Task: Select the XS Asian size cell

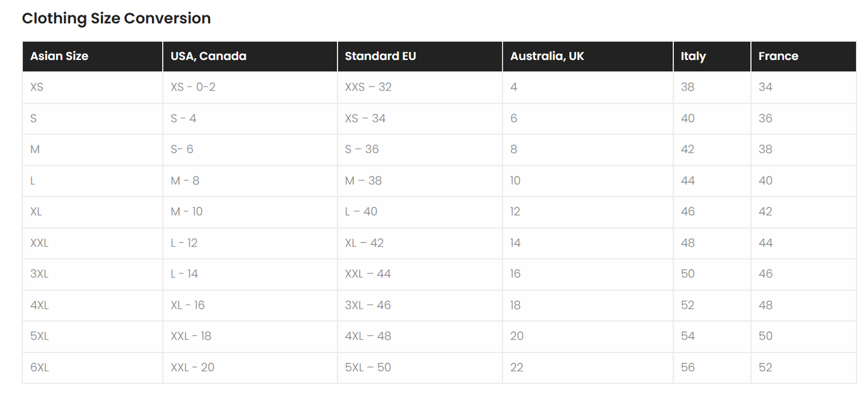Action: [x=37, y=87]
